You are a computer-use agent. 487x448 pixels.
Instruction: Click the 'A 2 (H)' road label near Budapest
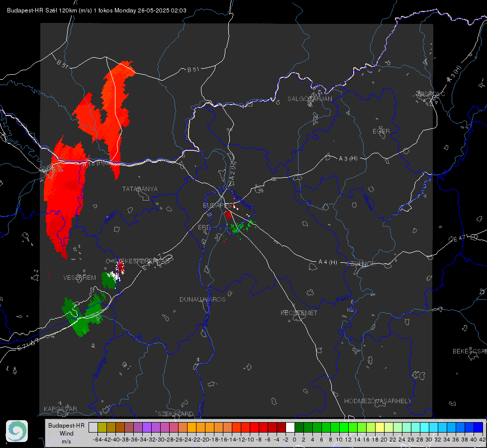click(x=232, y=170)
